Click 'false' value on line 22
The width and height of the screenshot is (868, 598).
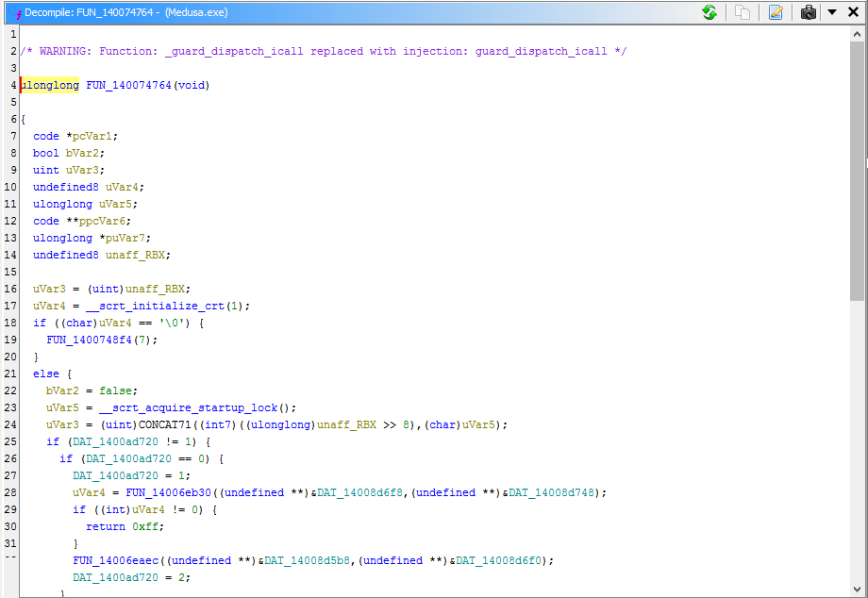115,390
